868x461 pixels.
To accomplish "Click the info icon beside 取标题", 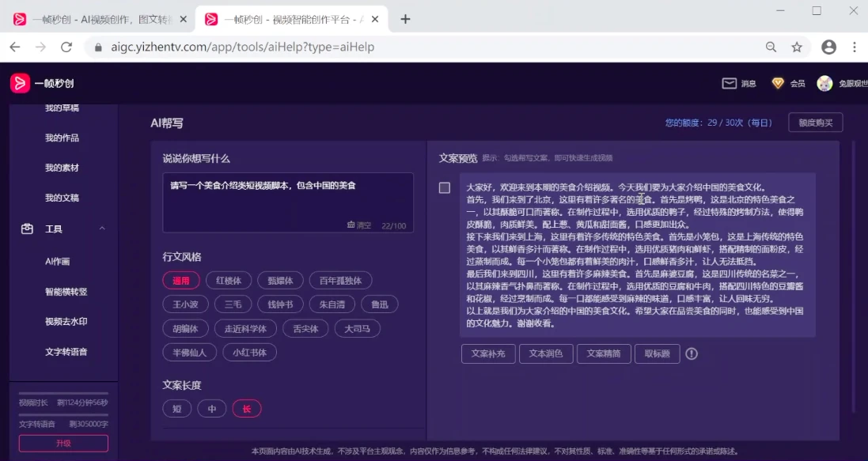I will click(x=692, y=353).
